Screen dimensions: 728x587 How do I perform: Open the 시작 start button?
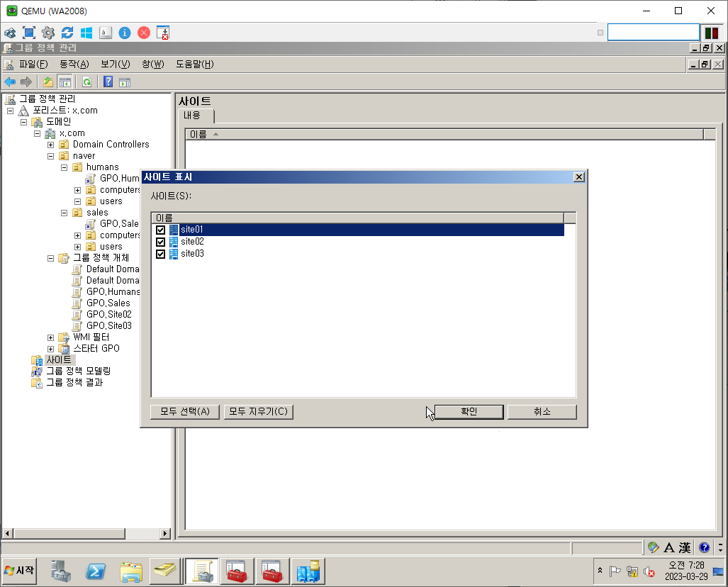[19, 570]
